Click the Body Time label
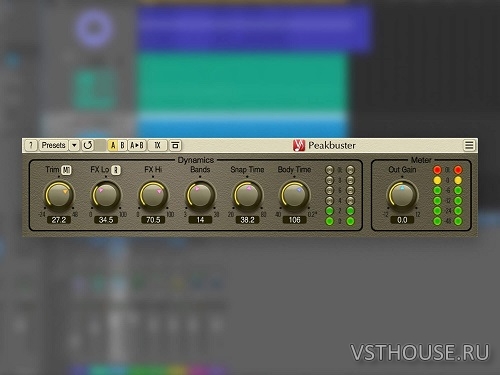500x375 pixels. pyautogui.click(x=294, y=170)
